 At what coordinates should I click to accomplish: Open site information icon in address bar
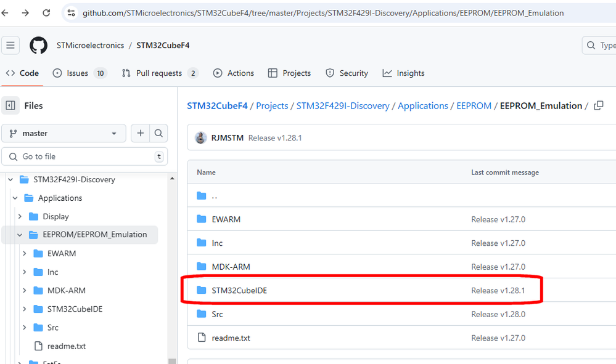click(x=71, y=13)
